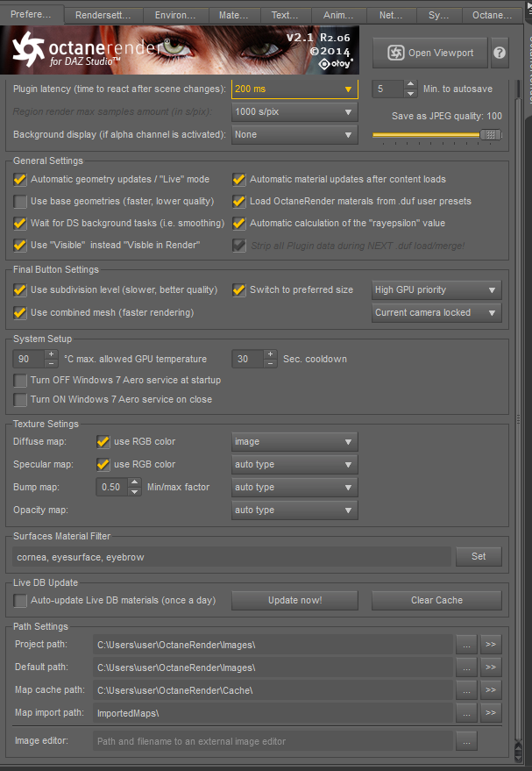Decrease Bump map min/max factor
This screenshot has width=532, height=771.
pos(134,492)
